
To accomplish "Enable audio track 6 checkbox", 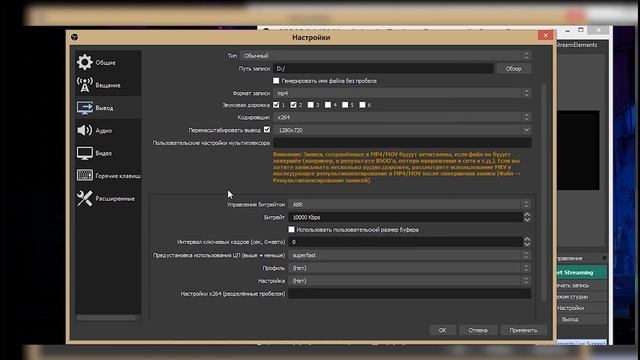I will pyautogui.click(x=362, y=105).
